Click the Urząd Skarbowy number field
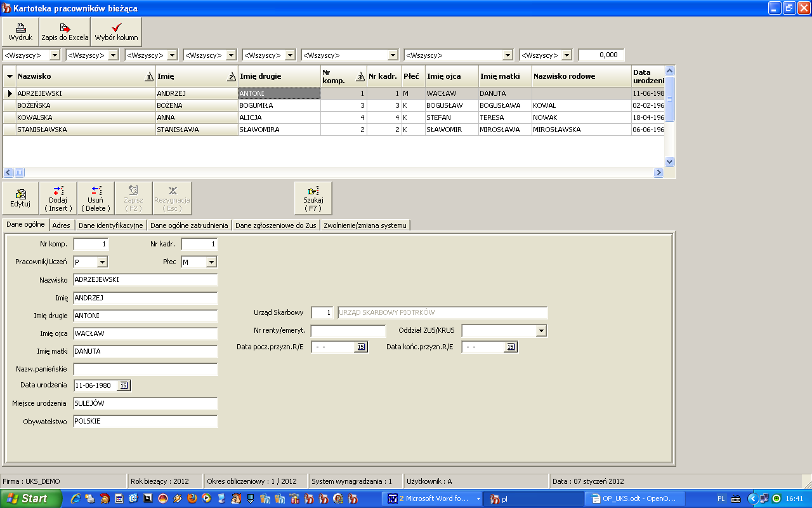 pos(322,312)
